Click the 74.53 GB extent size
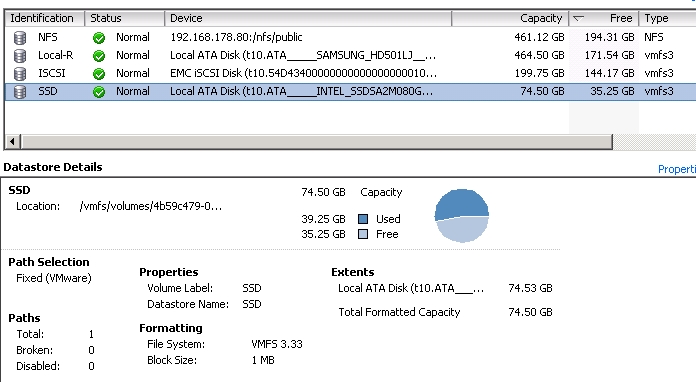The image size is (696, 382). [x=530, y=288]
